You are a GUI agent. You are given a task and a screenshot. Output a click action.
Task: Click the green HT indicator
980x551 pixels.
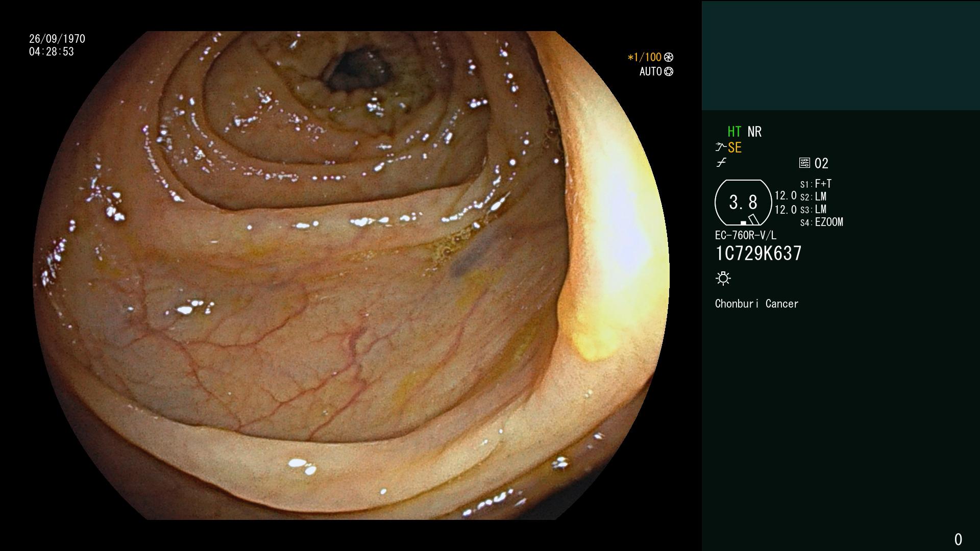click(734, 132)
